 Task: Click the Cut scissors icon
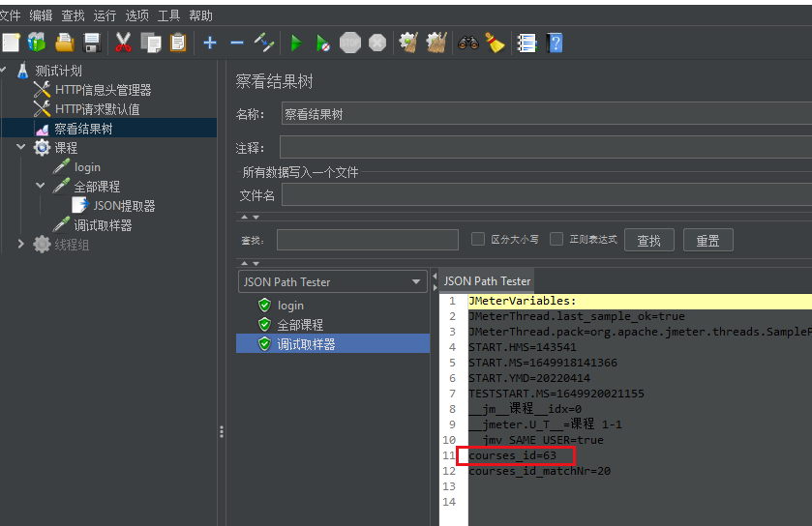pyautogui.click(x=123, y=43)
